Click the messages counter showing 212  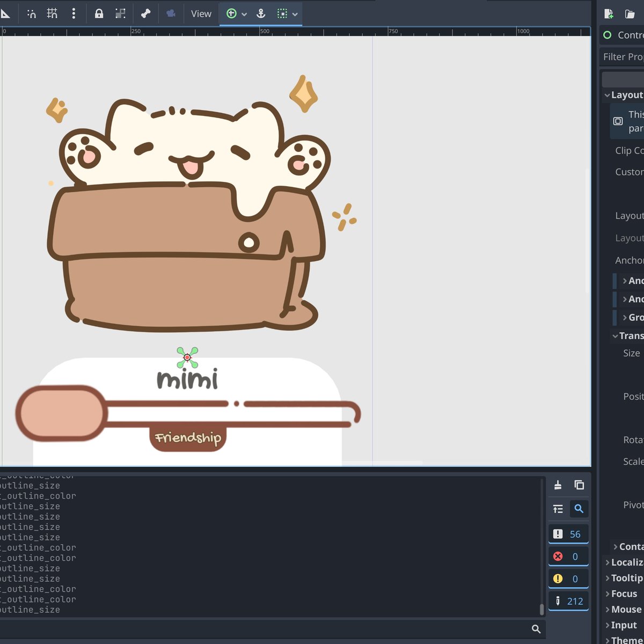click(568, 601)
